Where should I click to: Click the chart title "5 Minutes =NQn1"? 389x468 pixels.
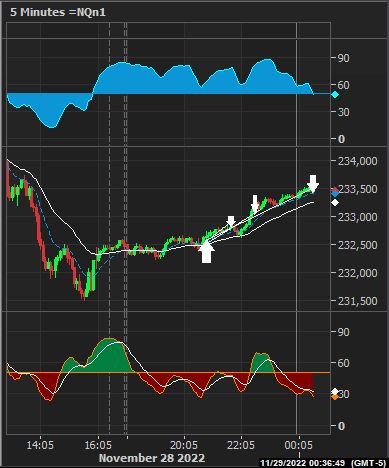click(x=58, y=12)
